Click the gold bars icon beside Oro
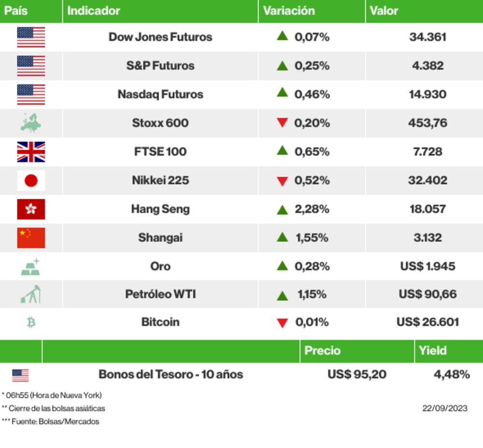 pyautogui.click(x=30, y=266)
